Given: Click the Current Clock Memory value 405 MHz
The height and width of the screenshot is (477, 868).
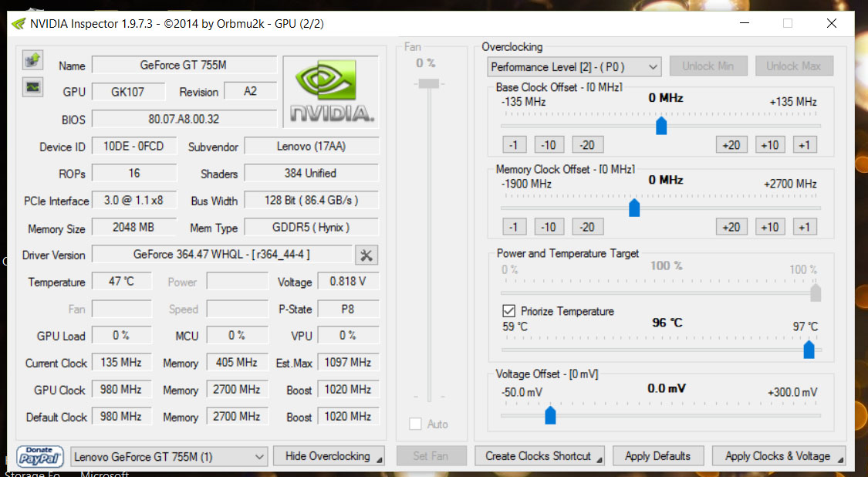Looking at the screenshot, I should pos(237,362).
